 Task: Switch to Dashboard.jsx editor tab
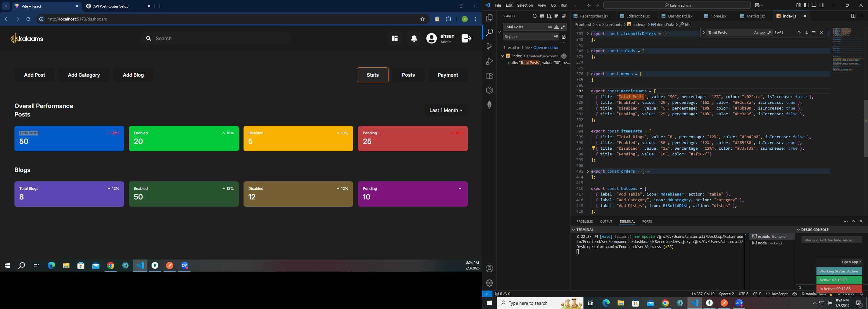pos(680,16)
